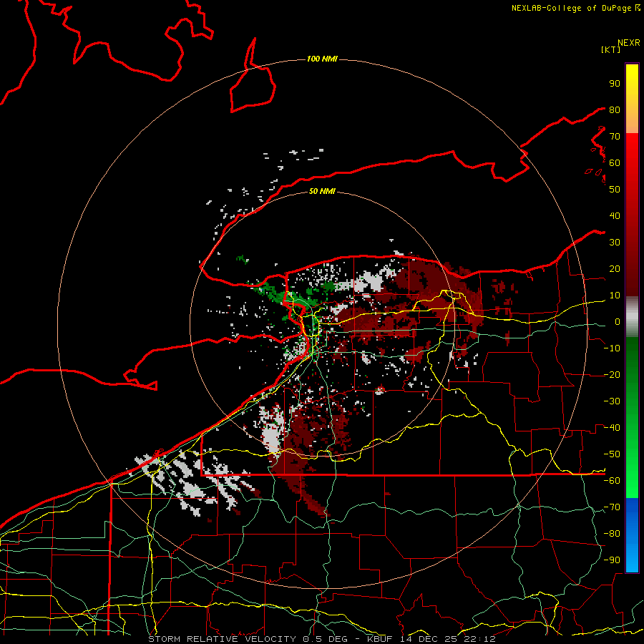The width and height of the screenshot is (644, 644).
Task: Click the 0 value on velocity scale
Action: [x=618, y=321]
